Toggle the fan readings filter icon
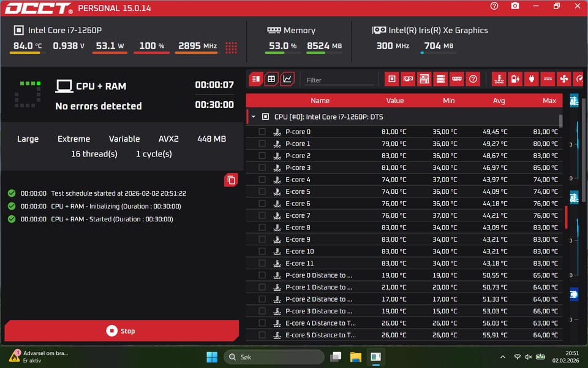This screenshot has width=588, height=368. pyautogui.click(x=564, y=79)
